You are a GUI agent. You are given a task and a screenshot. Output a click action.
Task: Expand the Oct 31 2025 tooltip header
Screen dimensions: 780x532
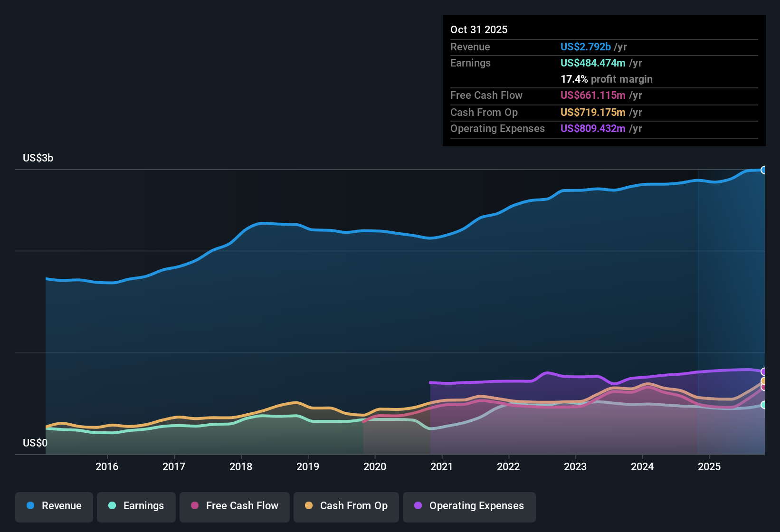tap(478, 29)
